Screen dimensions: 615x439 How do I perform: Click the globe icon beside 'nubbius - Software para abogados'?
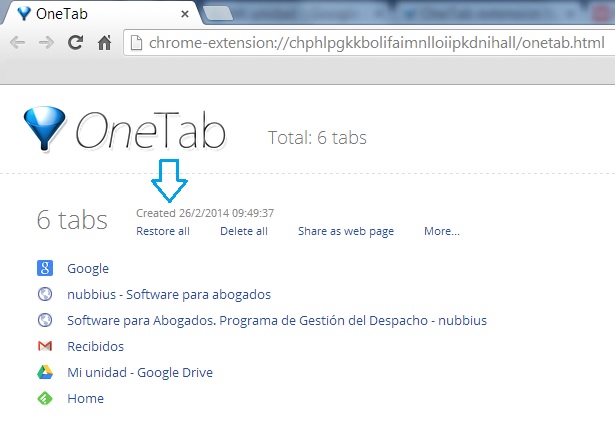(x=45, y=294)
